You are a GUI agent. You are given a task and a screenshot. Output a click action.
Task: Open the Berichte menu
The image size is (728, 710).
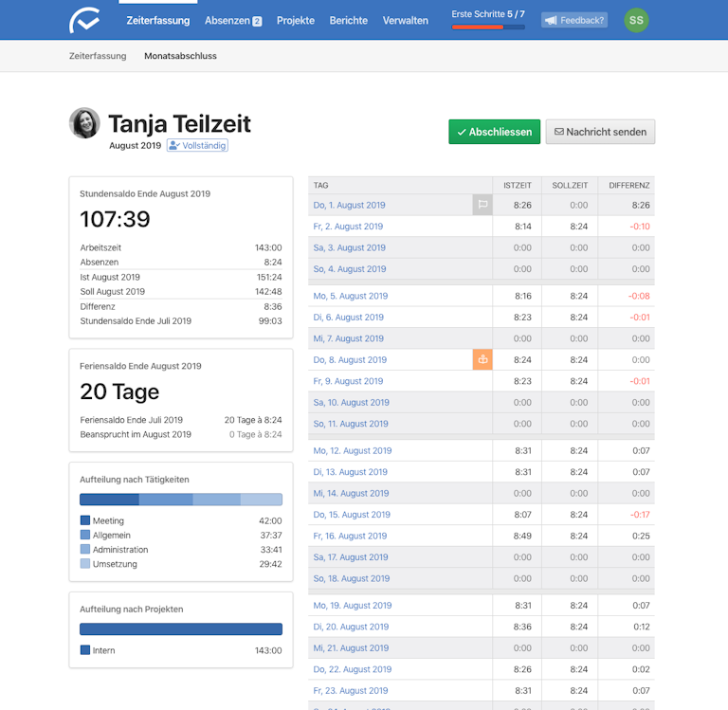(348, 21)
